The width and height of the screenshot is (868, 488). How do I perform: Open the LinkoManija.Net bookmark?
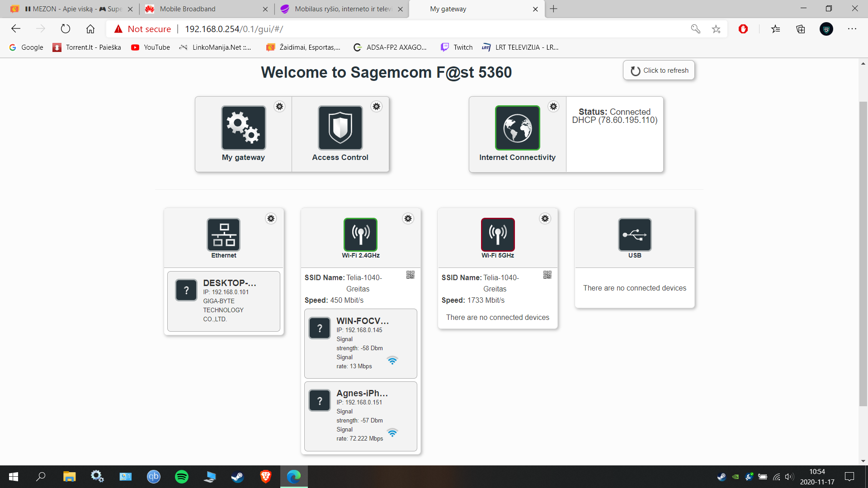(215, 47)
